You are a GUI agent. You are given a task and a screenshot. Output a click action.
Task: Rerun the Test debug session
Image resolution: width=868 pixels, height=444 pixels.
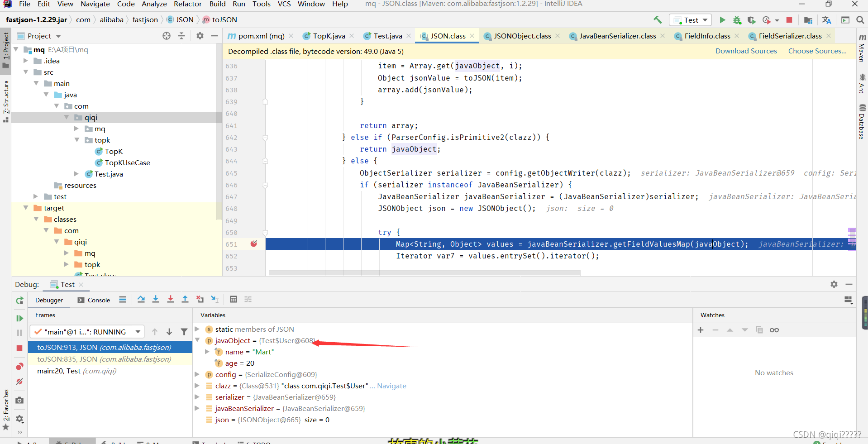click(19, 301)
